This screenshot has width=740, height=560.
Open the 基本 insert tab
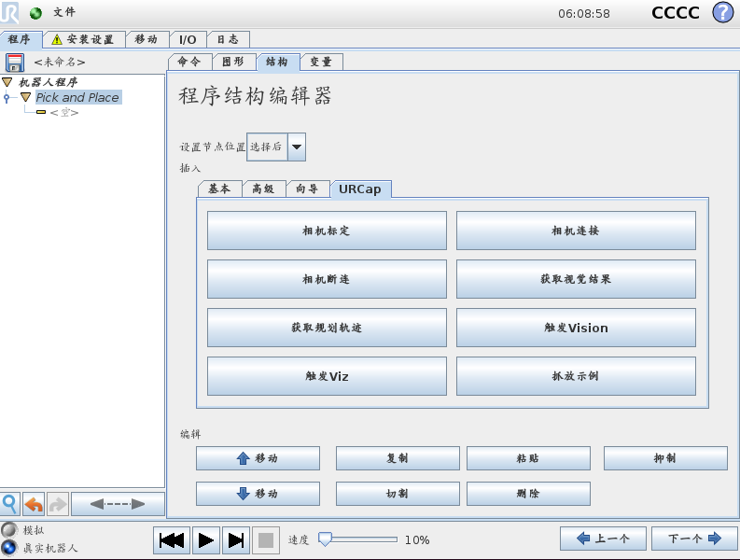pyautogui.click(x=219, y=189)
